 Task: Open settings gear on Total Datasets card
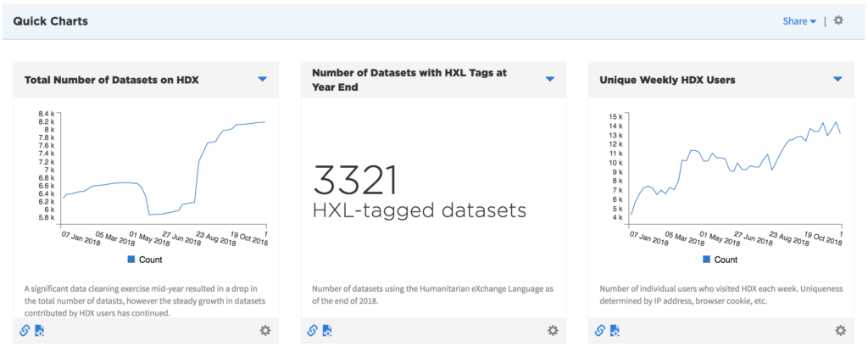(x=265, y=330)
